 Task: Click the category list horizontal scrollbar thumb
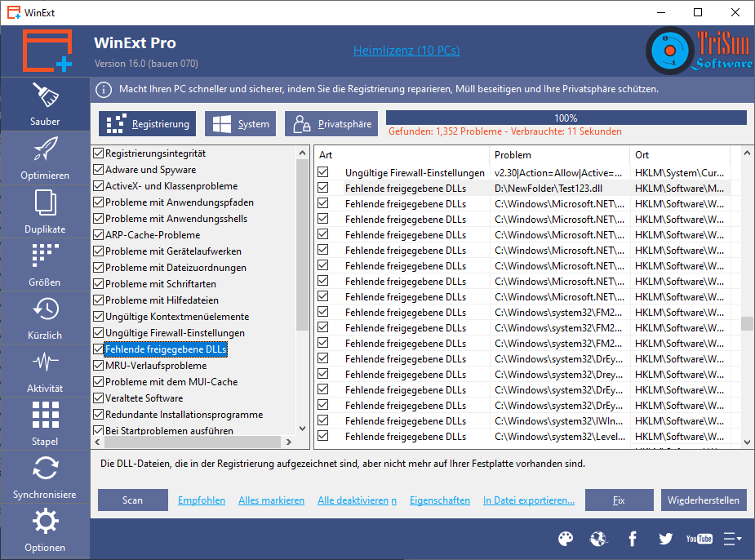tap(192, 442)
